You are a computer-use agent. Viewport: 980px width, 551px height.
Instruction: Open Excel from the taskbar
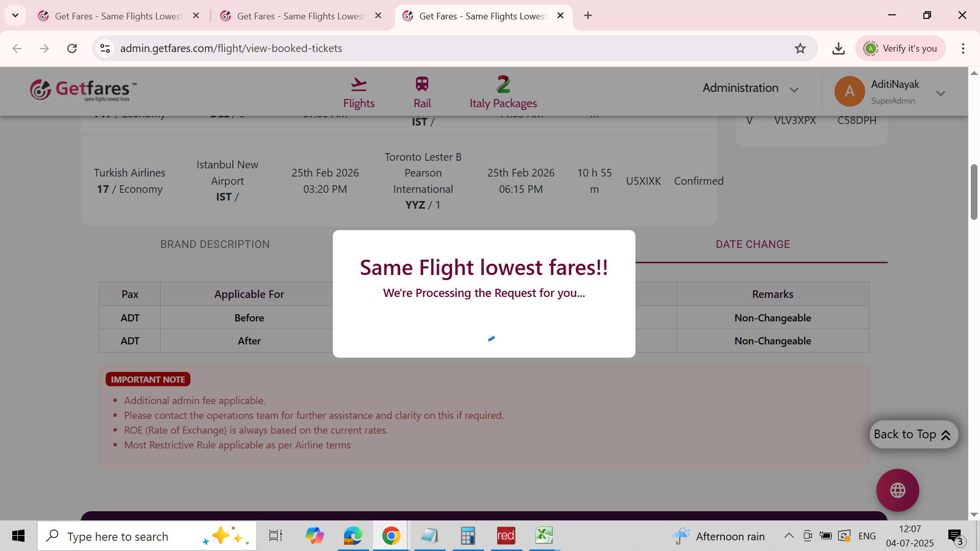[x=544, y=536]
